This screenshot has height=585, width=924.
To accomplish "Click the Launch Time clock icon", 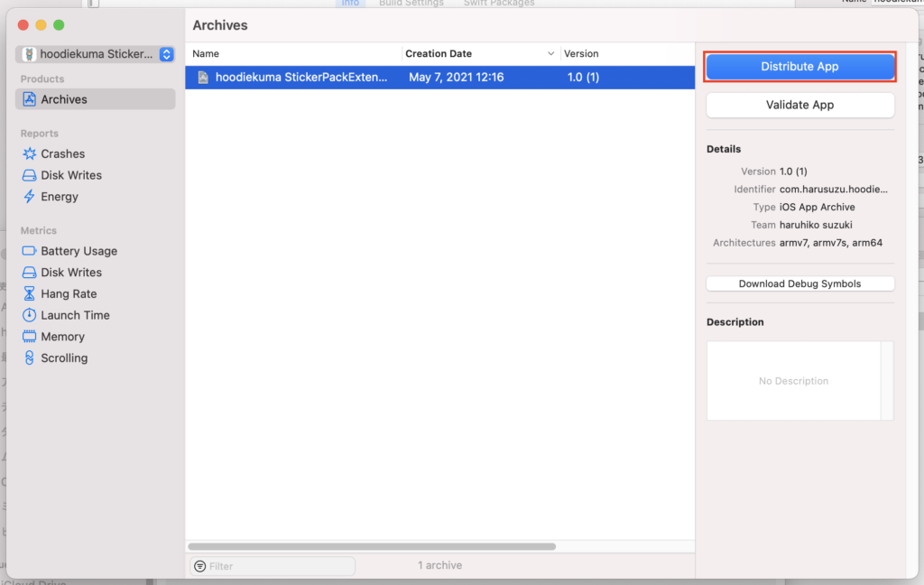I will pos(29,315).
